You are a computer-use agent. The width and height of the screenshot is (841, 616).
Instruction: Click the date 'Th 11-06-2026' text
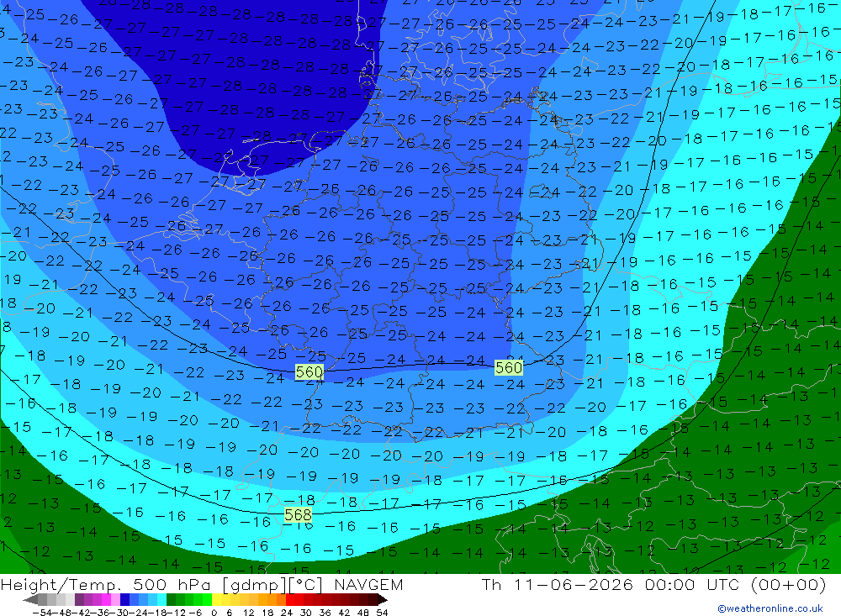click(558, 584)
